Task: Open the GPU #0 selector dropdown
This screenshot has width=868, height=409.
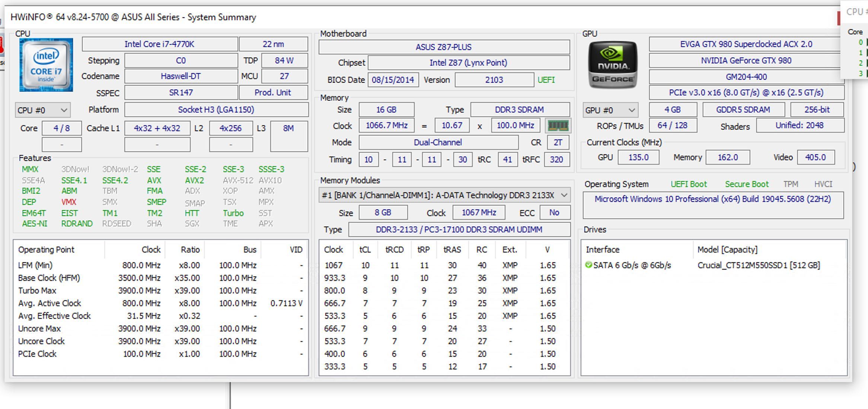Action: pos(610,110)
